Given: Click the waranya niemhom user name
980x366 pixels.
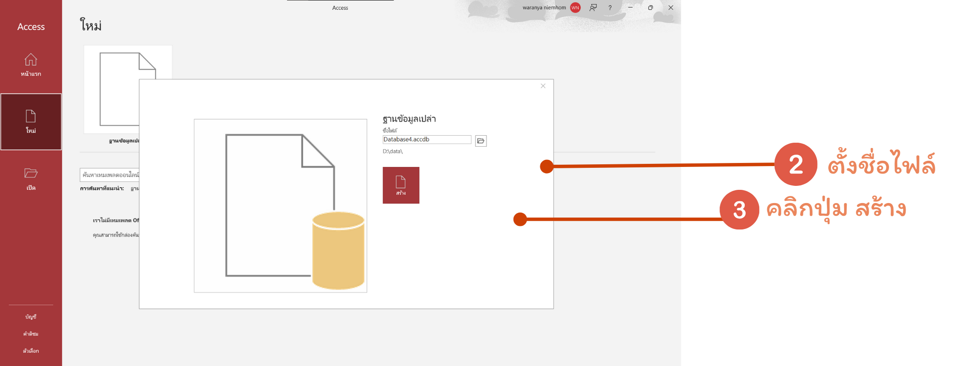Looking at the screenshot, I should coord(544,7).
